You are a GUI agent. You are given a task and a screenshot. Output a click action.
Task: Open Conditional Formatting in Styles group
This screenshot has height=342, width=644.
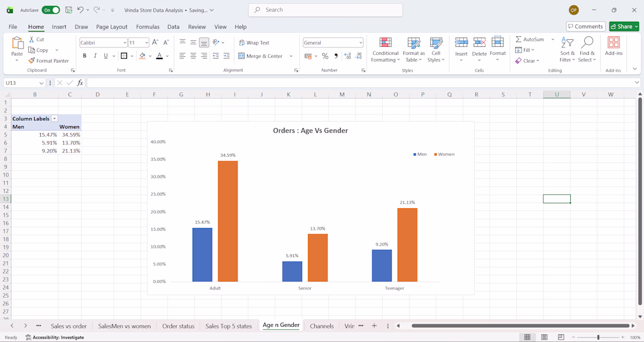pyautogui.click(x=385, y=50)
